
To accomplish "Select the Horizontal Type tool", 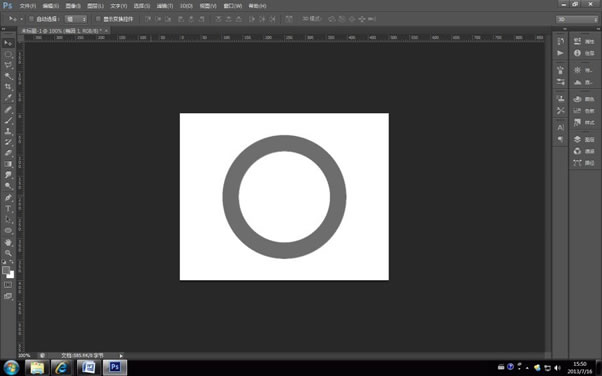I will click(8, 209).
